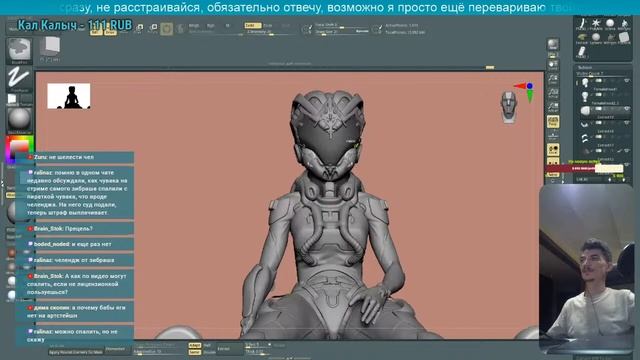
Task: Select the curved brush tool in Tool palette
Action: [x=582, y=24]
